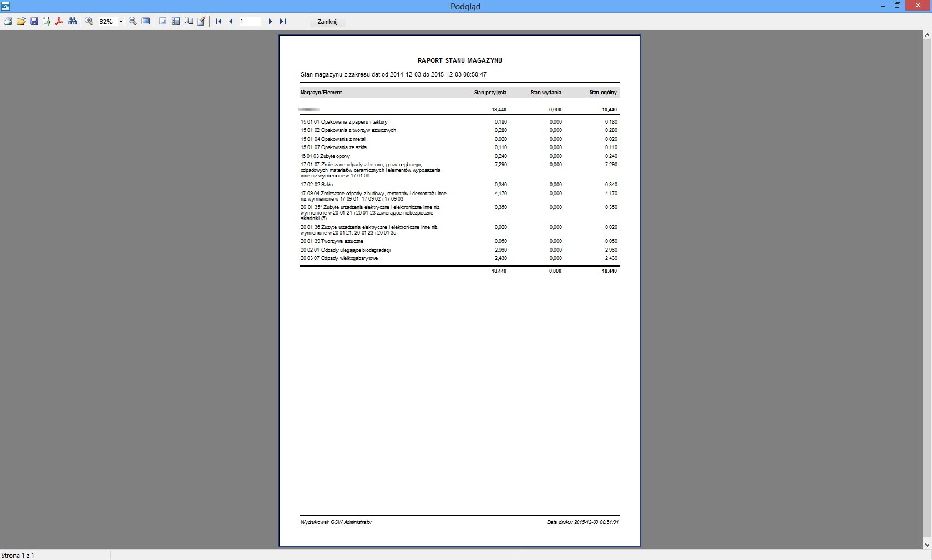
Task: Zoom out with the magnifier minus icon
Action: pyautogui.click(x=133, y=21)
